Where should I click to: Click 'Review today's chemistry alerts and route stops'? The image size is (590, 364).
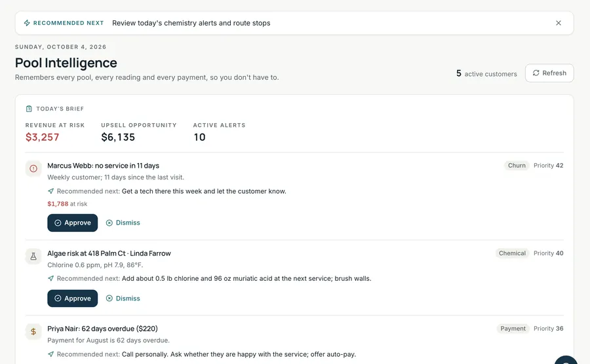tap(191, 23)
